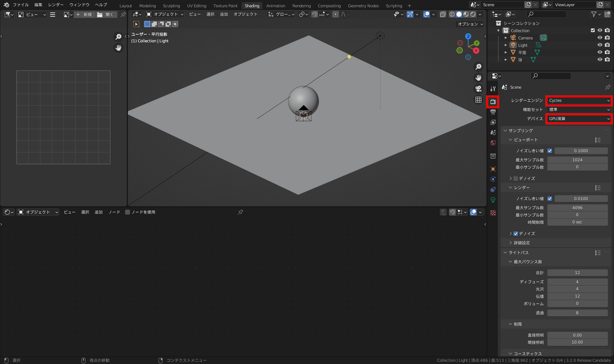Screen dimensions: 614x364
Task: Click the image editor zoom magnifier icon
Action: pyautogui.click(x=118, y=37)
